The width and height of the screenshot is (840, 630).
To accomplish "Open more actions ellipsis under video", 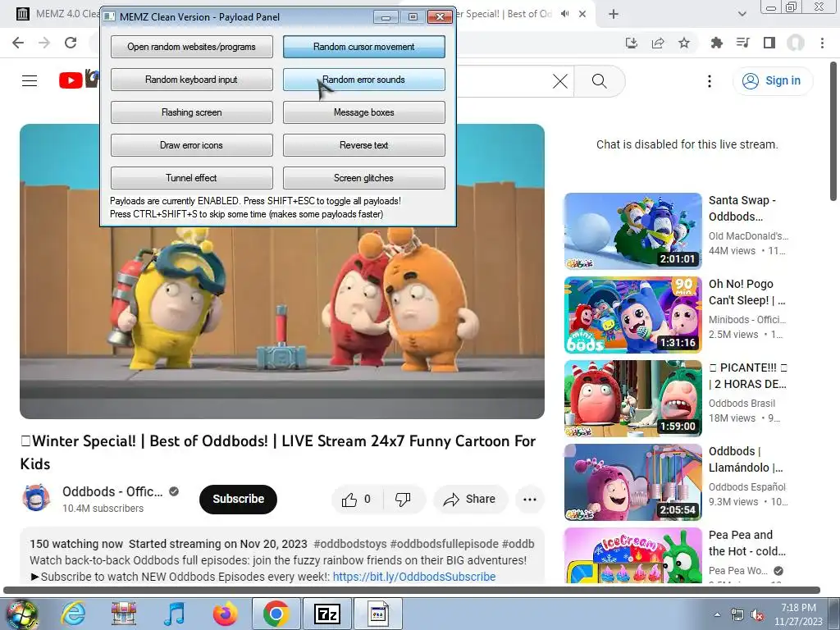I will pyautogui.click(x=530, y=500).
